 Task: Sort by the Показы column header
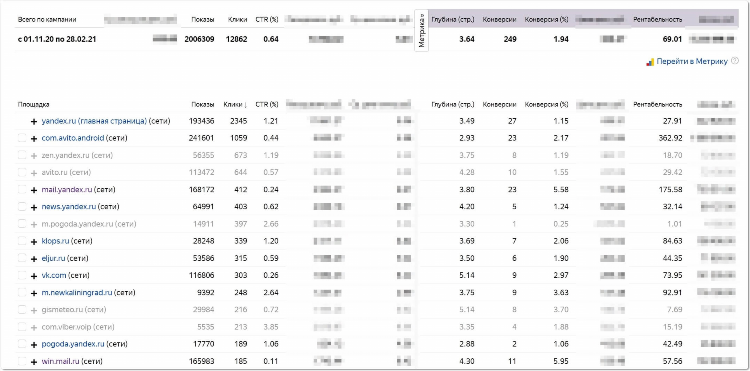tap(203, 104)
